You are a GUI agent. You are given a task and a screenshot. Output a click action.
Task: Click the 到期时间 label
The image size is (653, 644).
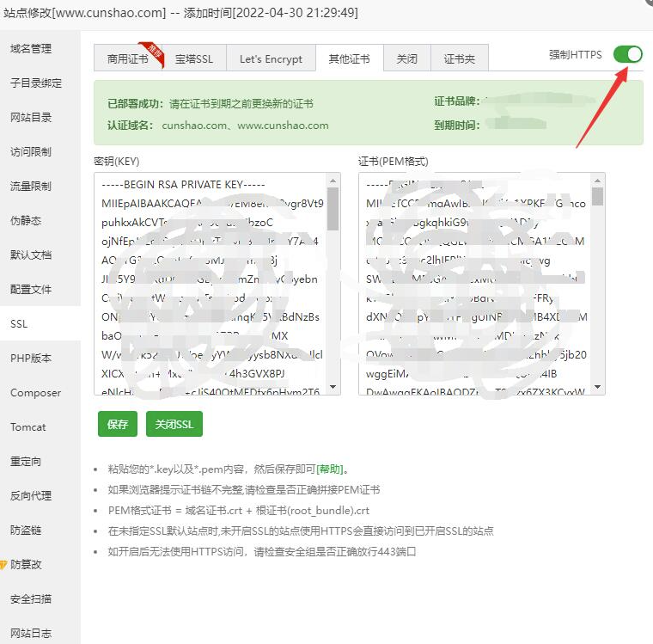click(x=457, y=125)
